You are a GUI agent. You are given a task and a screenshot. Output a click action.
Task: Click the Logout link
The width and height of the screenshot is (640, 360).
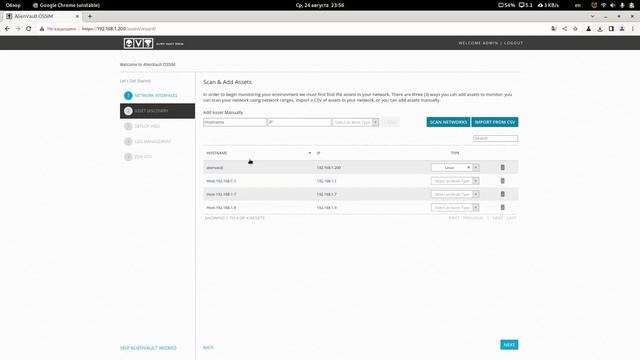[513, 43]
